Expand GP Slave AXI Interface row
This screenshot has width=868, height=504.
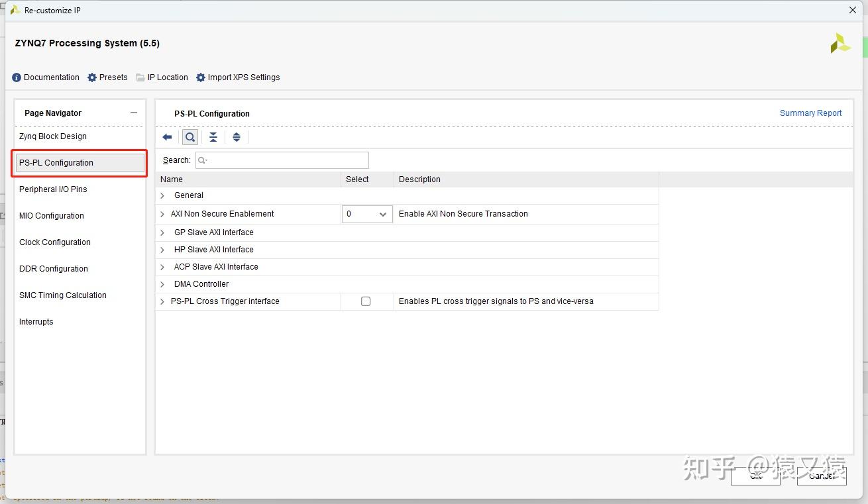[162, 232]
